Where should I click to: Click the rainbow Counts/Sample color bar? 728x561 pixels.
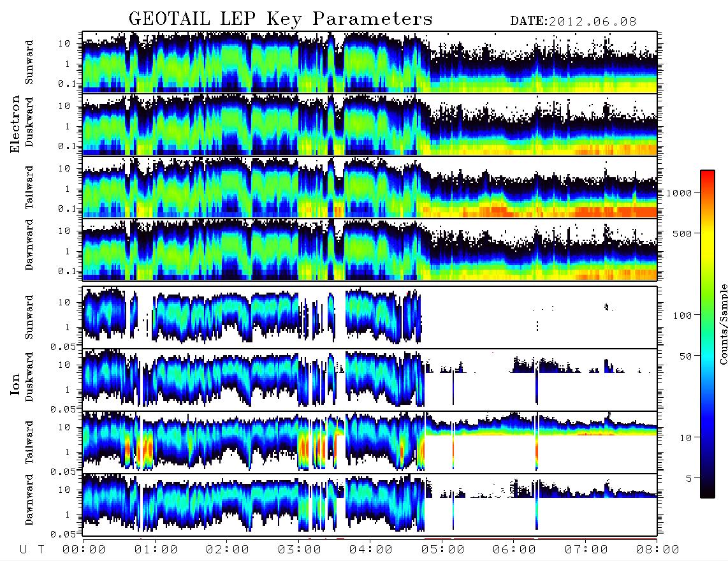[x=708, y=334]
